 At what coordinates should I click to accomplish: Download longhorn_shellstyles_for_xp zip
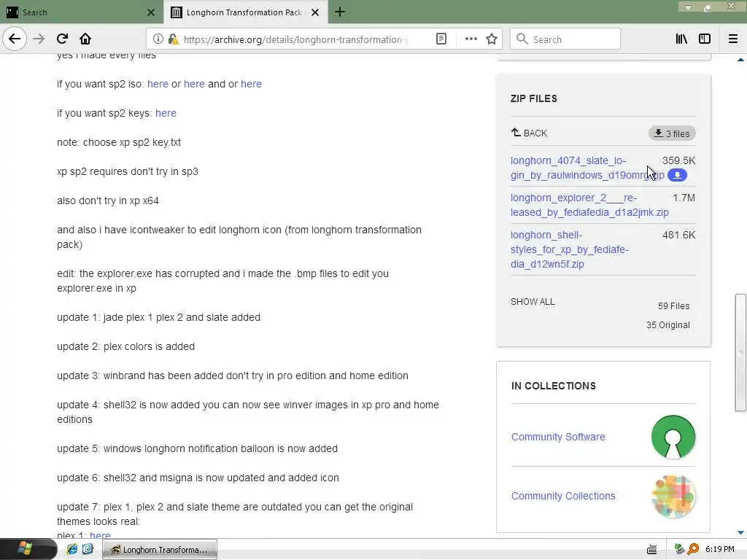tap(570, 249)
